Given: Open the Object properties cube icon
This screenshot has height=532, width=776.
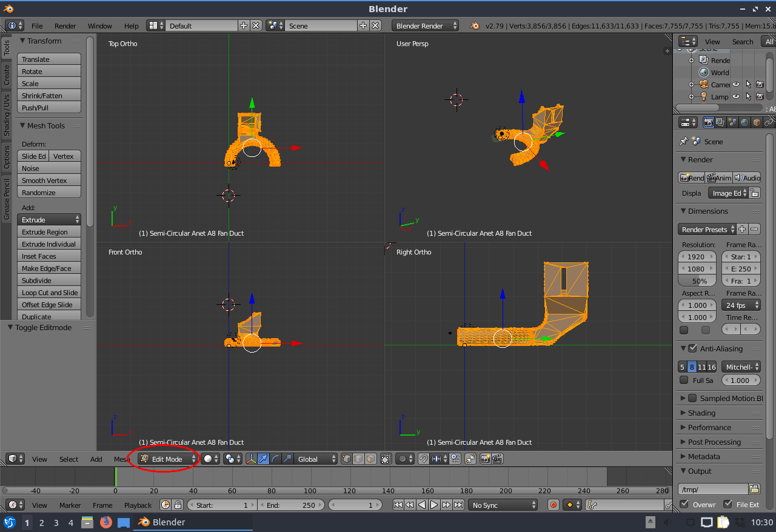Looking at the screenshot, I should pyautogui.click(x=757, y=122).
